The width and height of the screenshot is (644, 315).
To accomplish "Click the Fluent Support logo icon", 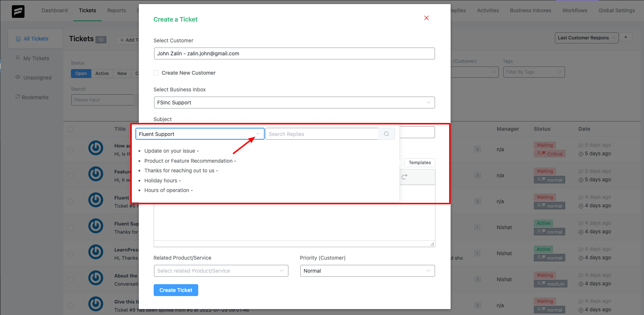I will (18, 12).
